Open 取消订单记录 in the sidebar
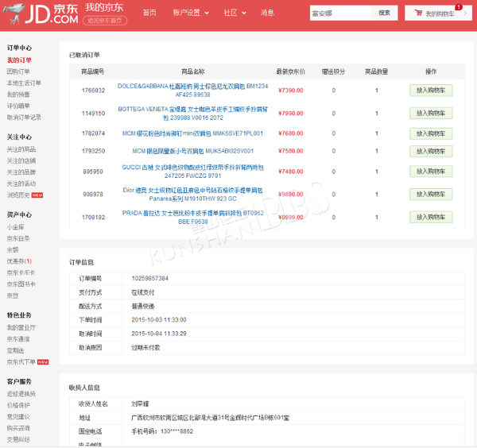The image size is (477, 448). tap(24, 118)
